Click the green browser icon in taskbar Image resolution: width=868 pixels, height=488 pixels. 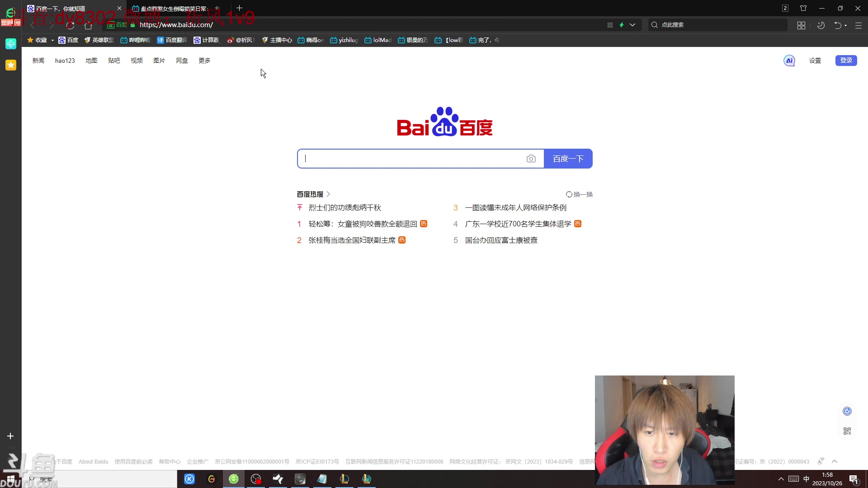point(234,479)
